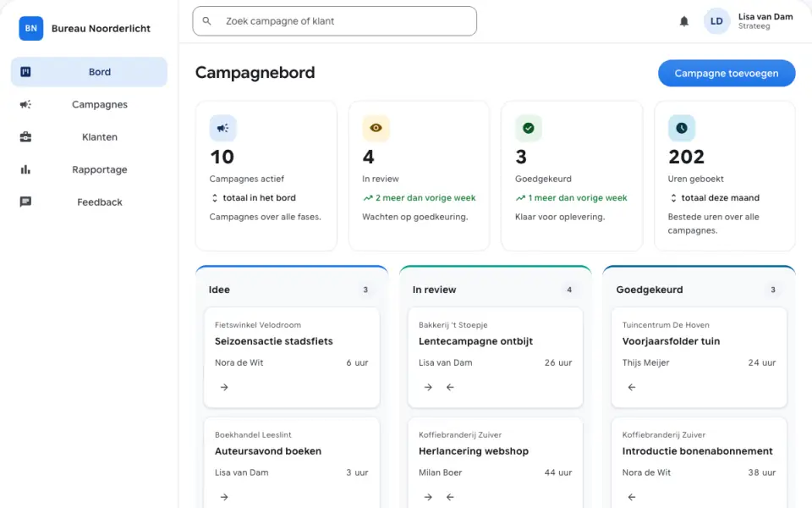Click client name Bakkerij 't Stoepje
The height and width of the screenshot is (508, 812).
point(453,325)
